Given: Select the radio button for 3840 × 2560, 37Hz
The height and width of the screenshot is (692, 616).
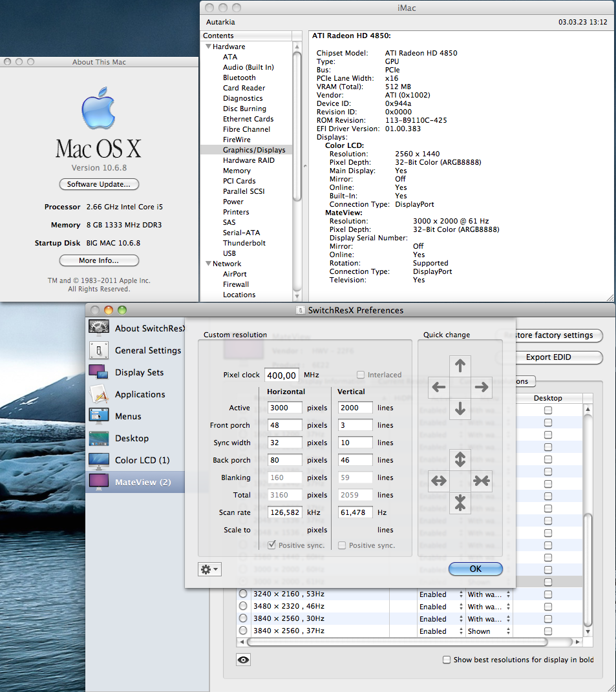Looking at the screenshot, I should coord(242,631).
